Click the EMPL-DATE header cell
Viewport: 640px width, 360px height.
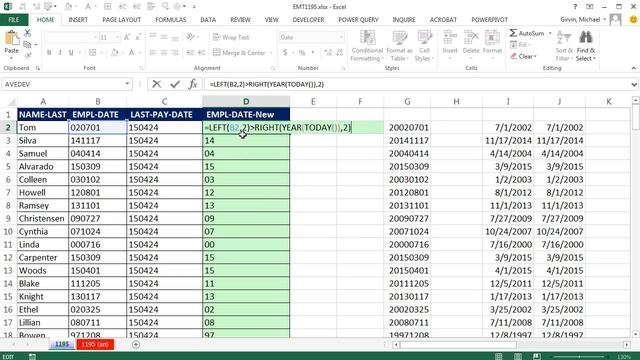tap(97, 115)
